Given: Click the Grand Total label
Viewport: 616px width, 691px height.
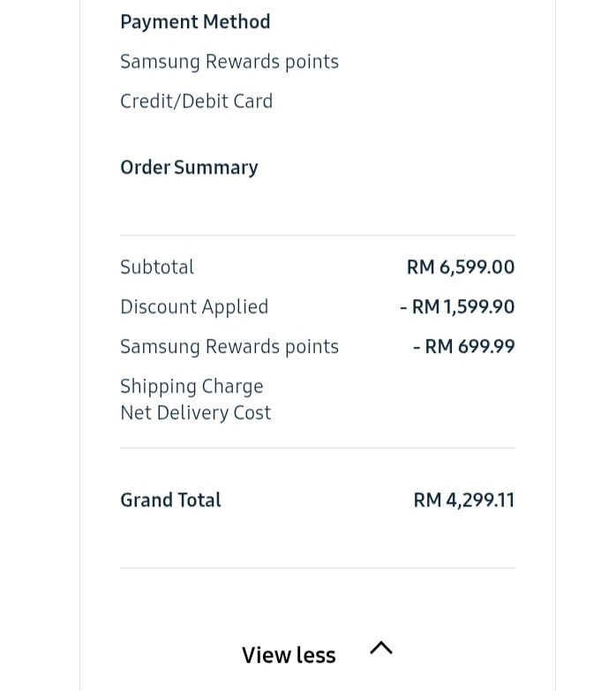Looking at the screenshot, I should [x=170, y=500].
